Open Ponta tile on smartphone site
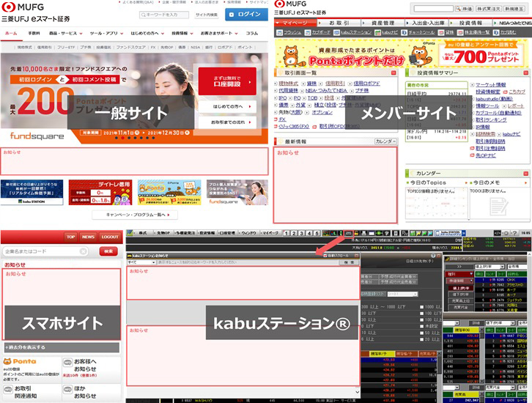Image resolution: width=532 pixels, height=403 pixels. pos(32,369)
